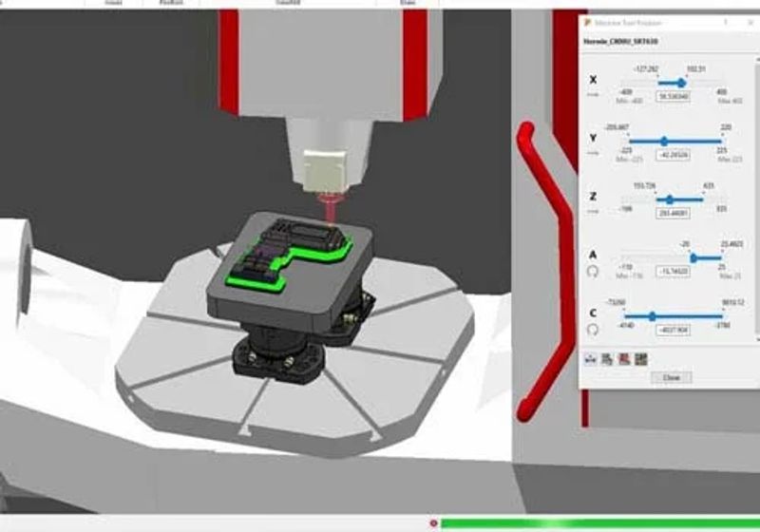Screen dimensions: 760x532
Task: Click the machine name heading in the dialog
Action: [620, 42]
